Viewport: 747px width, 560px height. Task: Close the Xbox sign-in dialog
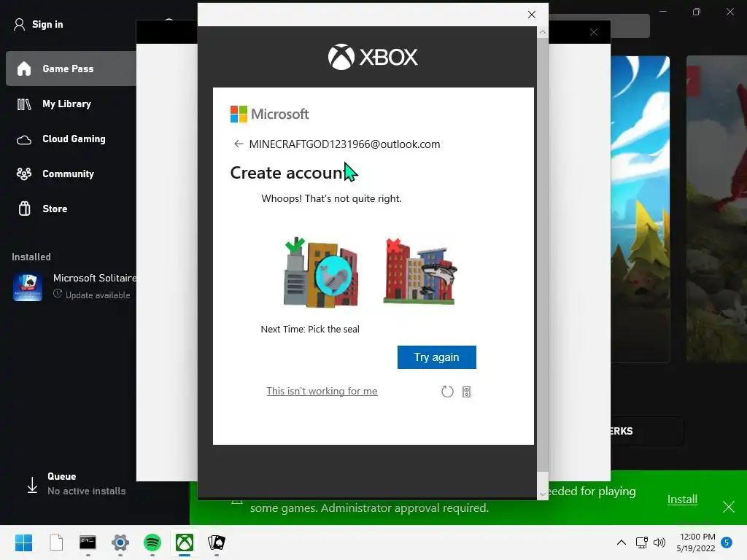(x=532, y=15)
